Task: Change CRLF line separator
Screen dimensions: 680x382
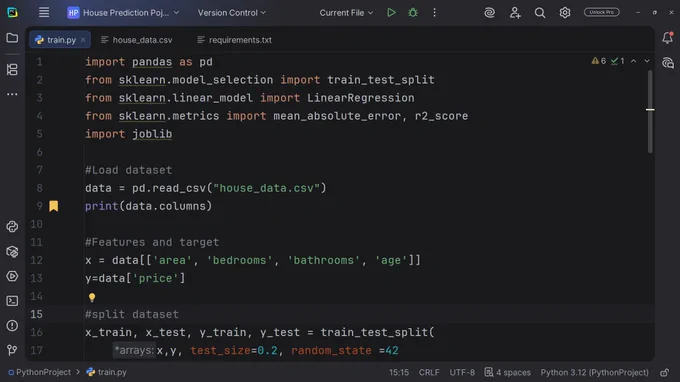Action: point(429,372)
